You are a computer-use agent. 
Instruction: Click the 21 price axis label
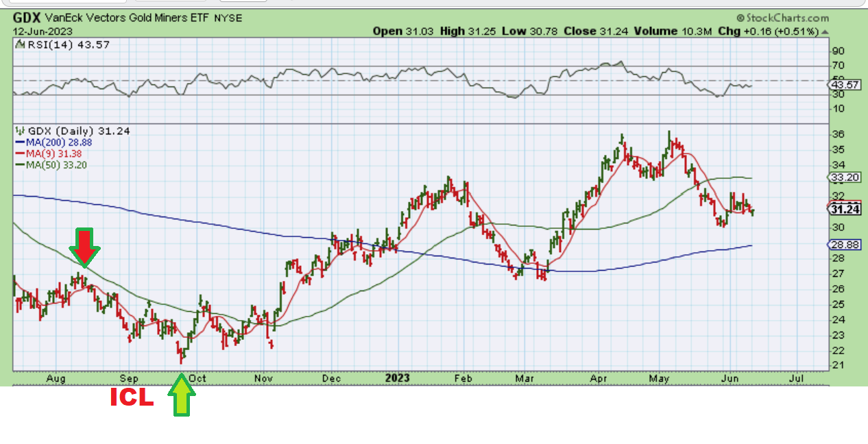click(x=837, y=365)
